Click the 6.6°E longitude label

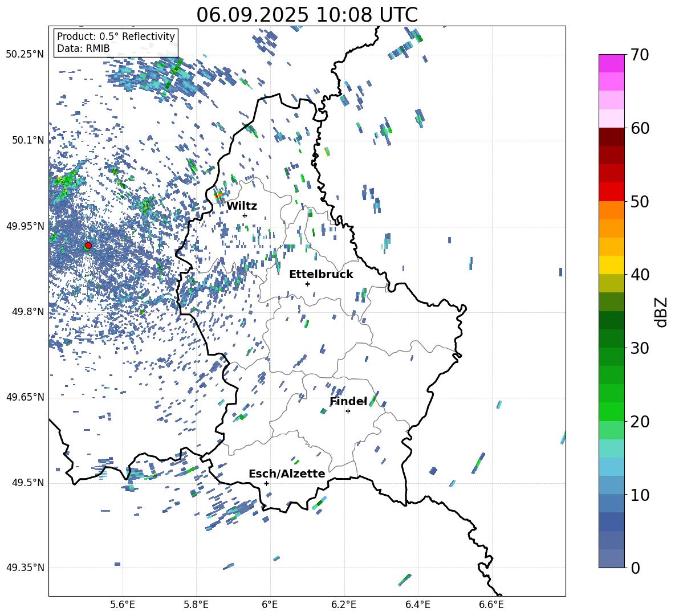pos(491,605)
